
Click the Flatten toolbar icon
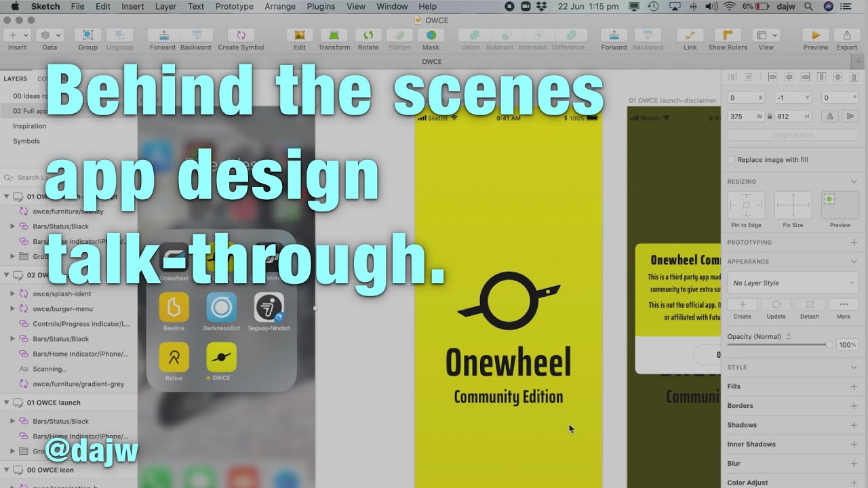point(400,35)
